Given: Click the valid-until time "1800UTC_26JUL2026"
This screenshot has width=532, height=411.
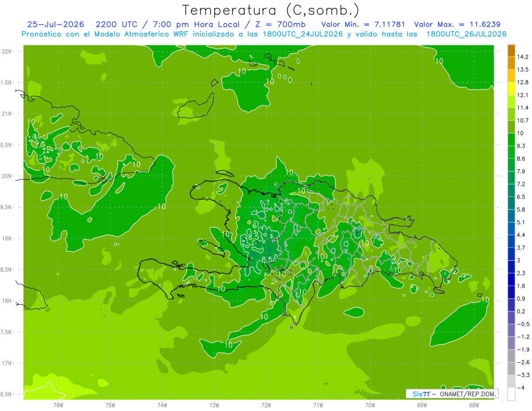Looking at the screenshot, I should pyautogui.click(x=466, y=34).
